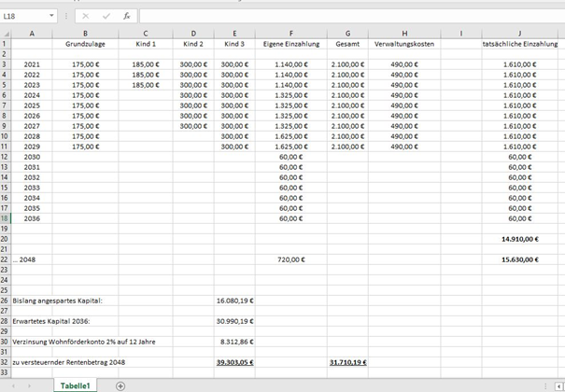Select the cell showing 31.710,19 €
The height and width of the screenshot is (392, 565).
pos(347,361)
